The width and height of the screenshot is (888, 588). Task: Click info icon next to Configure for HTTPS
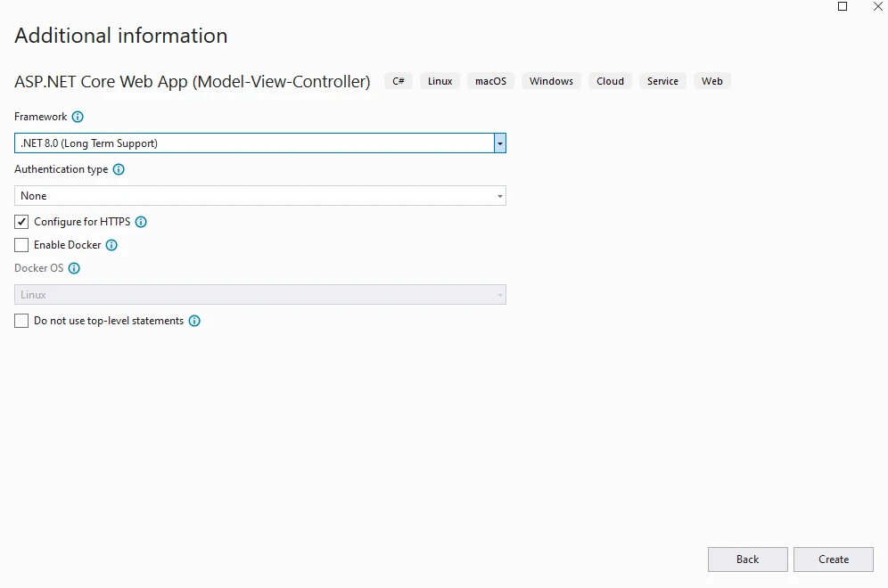pyautogui.click(x=141, y=222)
